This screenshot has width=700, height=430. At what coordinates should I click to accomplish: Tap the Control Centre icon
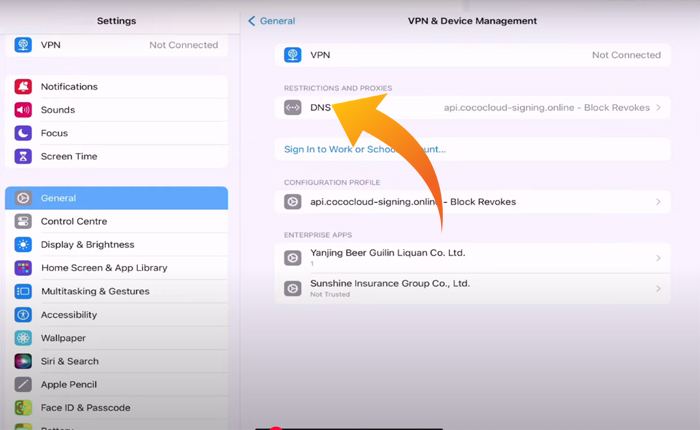(x=23, y=221)
